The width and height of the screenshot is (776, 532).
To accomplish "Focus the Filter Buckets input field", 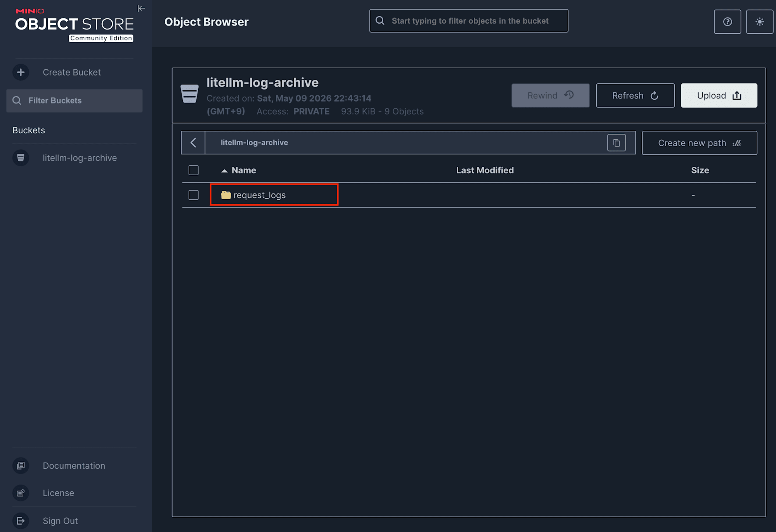I will coord(74,101).
